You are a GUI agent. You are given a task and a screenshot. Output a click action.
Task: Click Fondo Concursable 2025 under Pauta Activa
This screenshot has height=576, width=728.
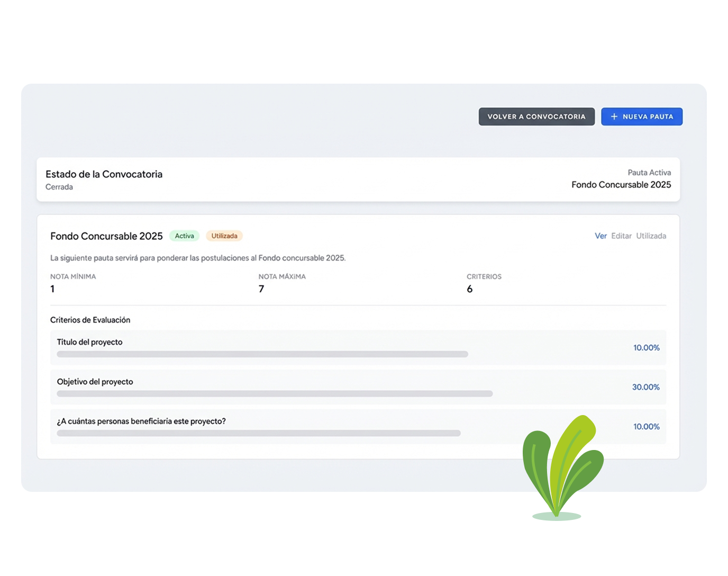[x=621, y=185]
